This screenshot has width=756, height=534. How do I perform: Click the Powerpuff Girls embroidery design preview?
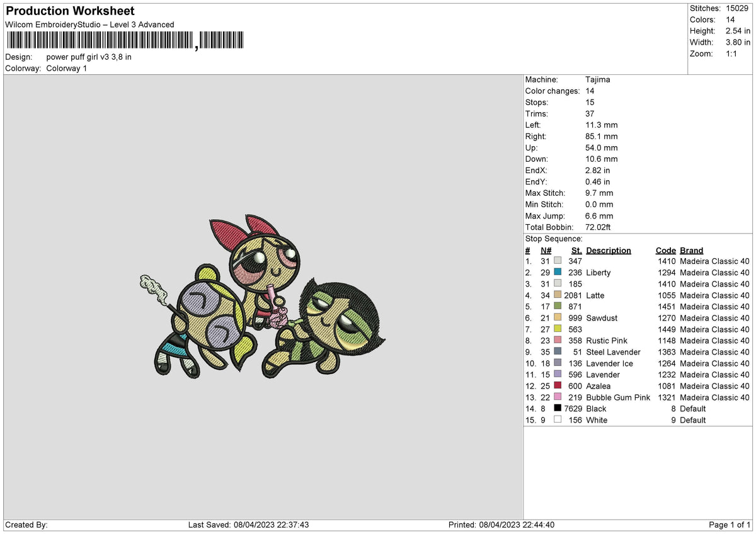(261, 298)
